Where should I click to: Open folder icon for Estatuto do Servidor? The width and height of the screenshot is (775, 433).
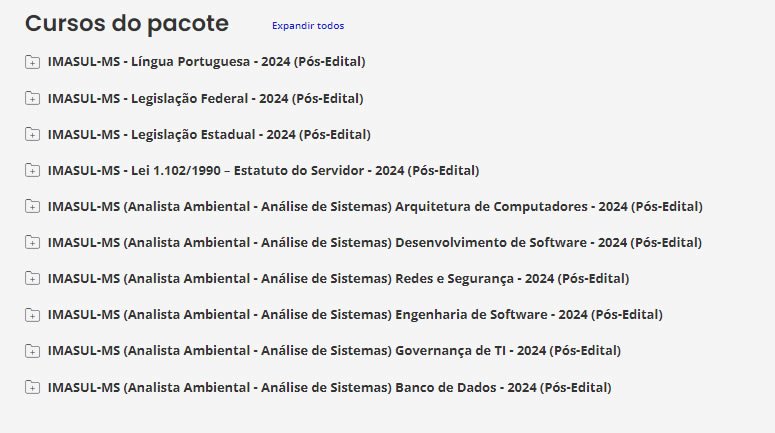33,170
